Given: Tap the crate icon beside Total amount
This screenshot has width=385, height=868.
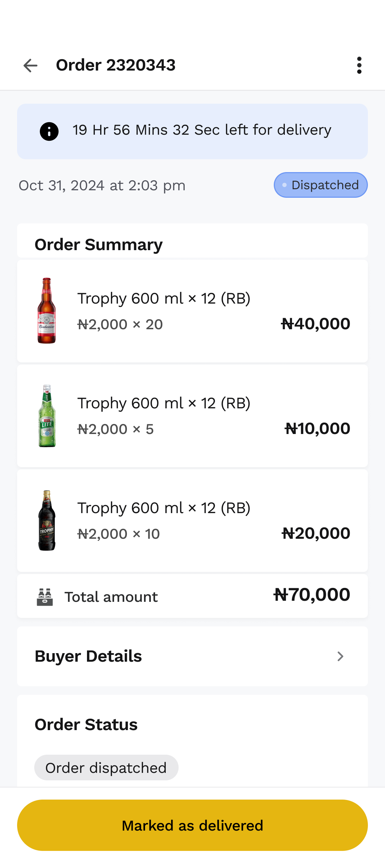Looking at the screenshot, I should pyautogui.click(x=45, y=597).
